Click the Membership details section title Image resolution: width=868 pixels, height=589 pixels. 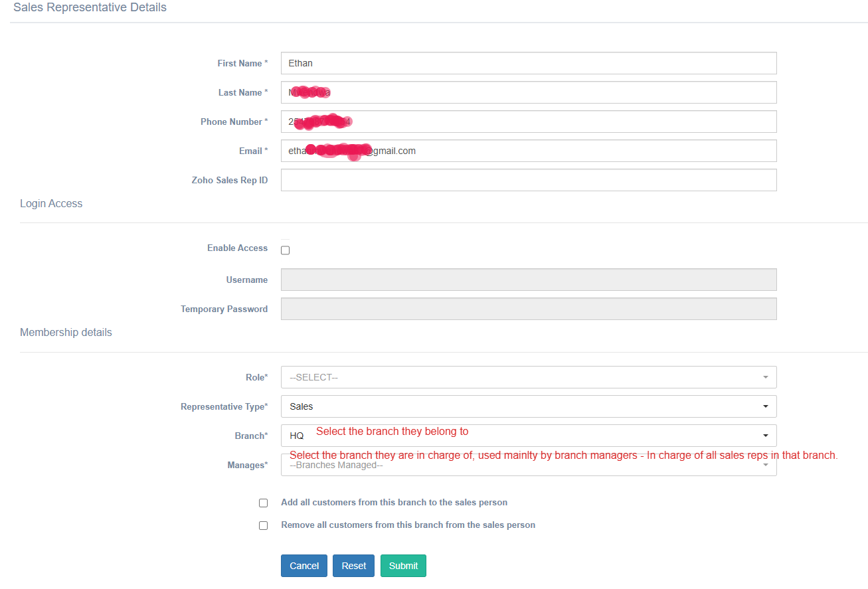66,332
